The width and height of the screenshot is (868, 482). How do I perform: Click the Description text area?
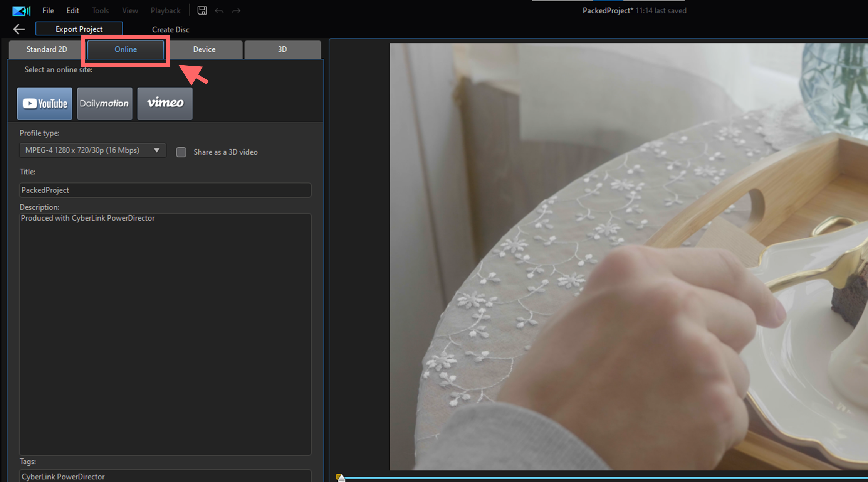point(165,334)
